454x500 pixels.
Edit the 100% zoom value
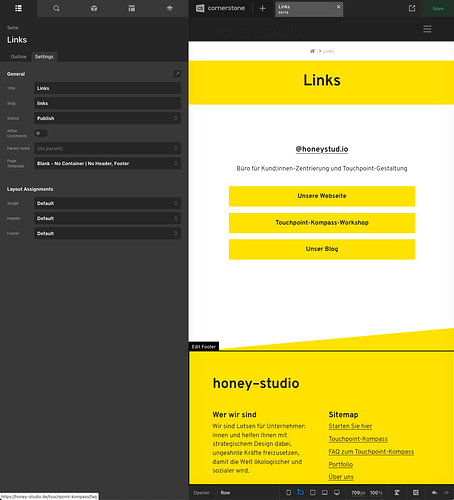click(x=376, y=493)
